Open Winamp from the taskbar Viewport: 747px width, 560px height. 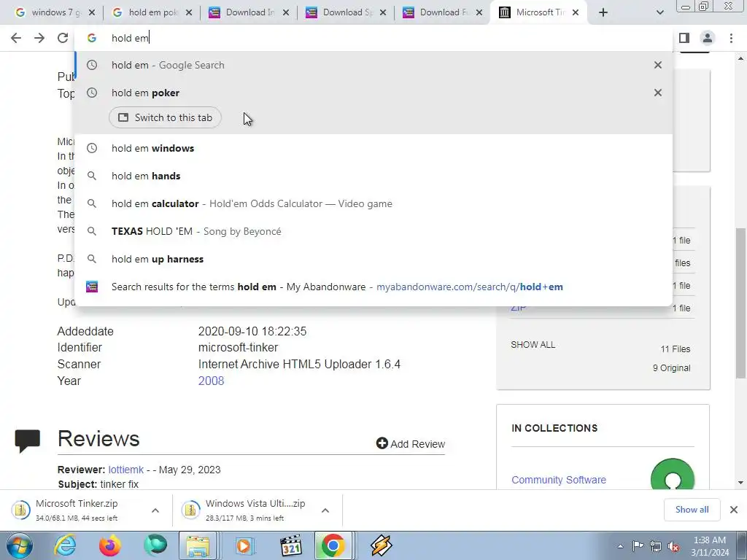point(381,545)
